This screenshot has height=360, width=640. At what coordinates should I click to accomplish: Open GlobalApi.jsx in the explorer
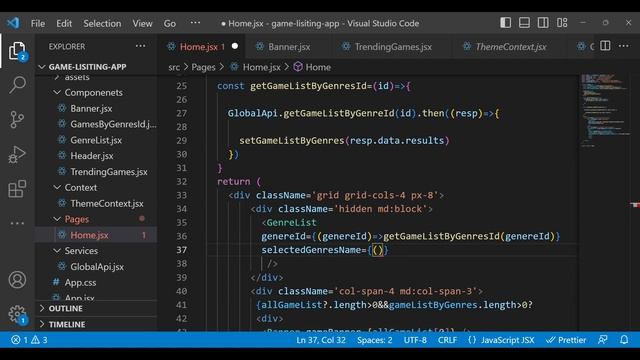[x=97, y=267]
